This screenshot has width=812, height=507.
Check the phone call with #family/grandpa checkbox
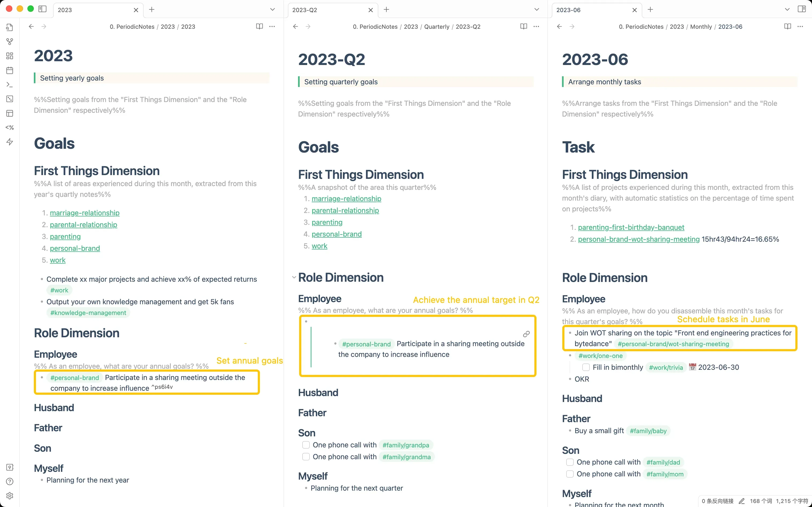(x=306, y=445)
